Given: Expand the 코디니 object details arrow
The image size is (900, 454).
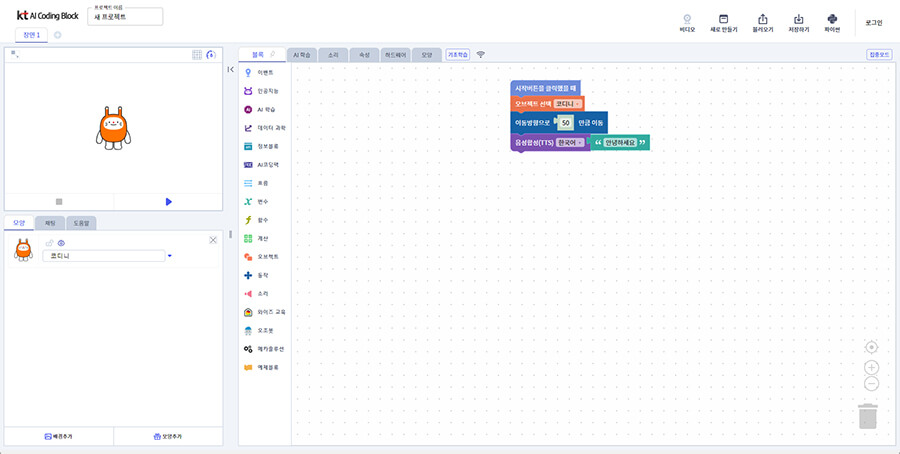Looking at the screenshot, I should coord(170,256).
